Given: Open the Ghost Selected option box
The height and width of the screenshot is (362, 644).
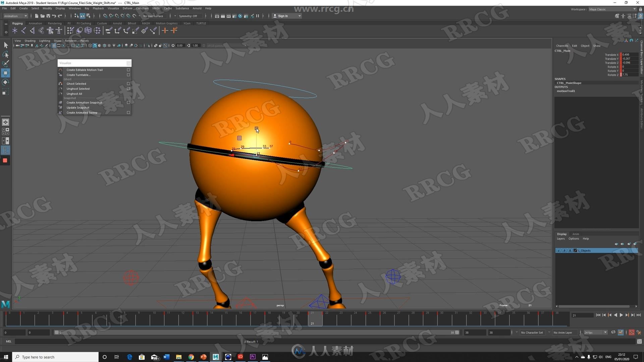Looking at the screenshot, I should (128, 84).
